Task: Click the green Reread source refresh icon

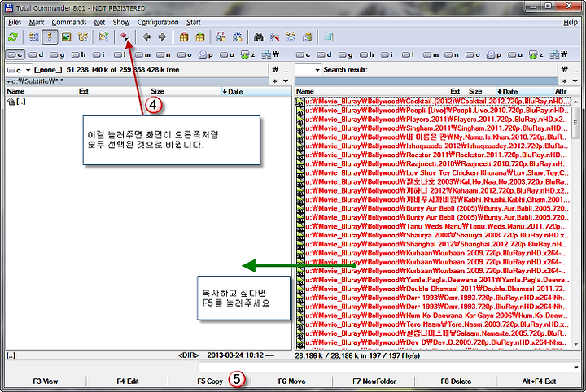Action: click(13, 37)
